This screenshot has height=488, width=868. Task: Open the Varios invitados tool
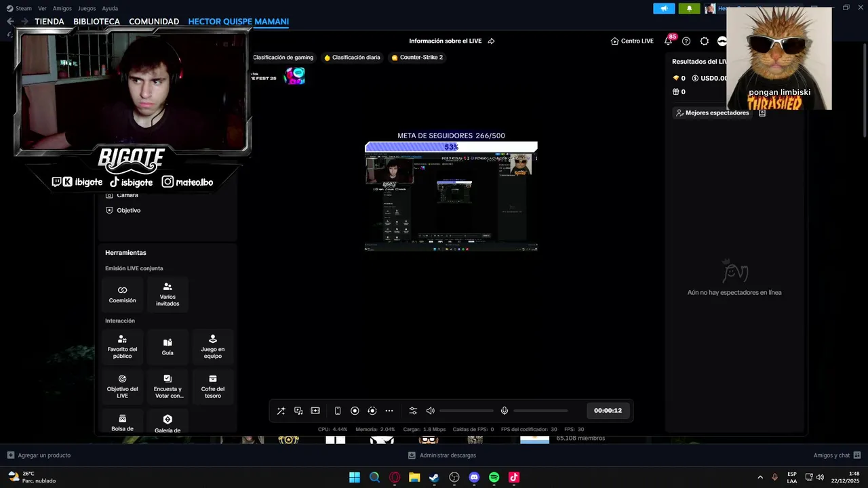(x=167, y=294)
